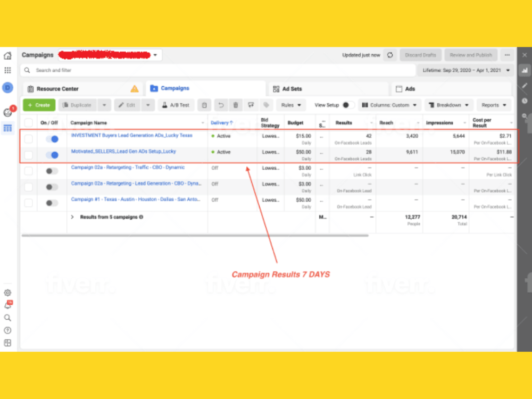Click Discard Drafts button
The height and width of the screenshot is (399, 532).
pyautogui.click(x=420, y=55)
